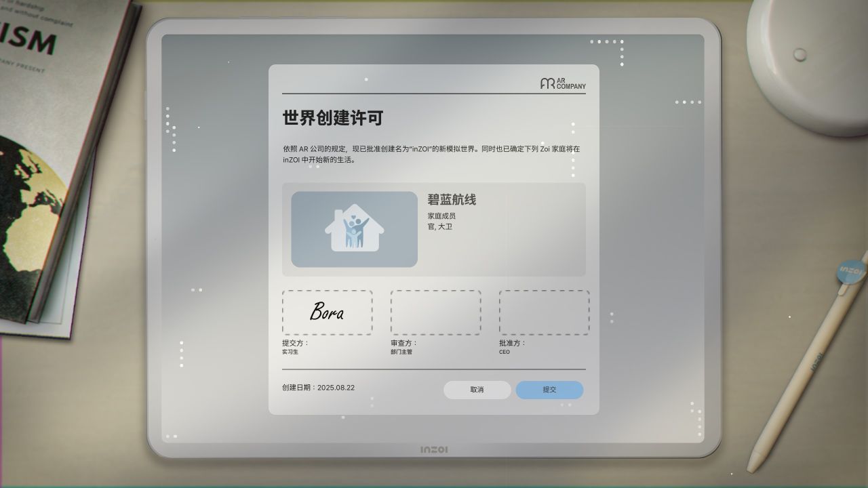Click the AR Company logo

click(563, 83)
